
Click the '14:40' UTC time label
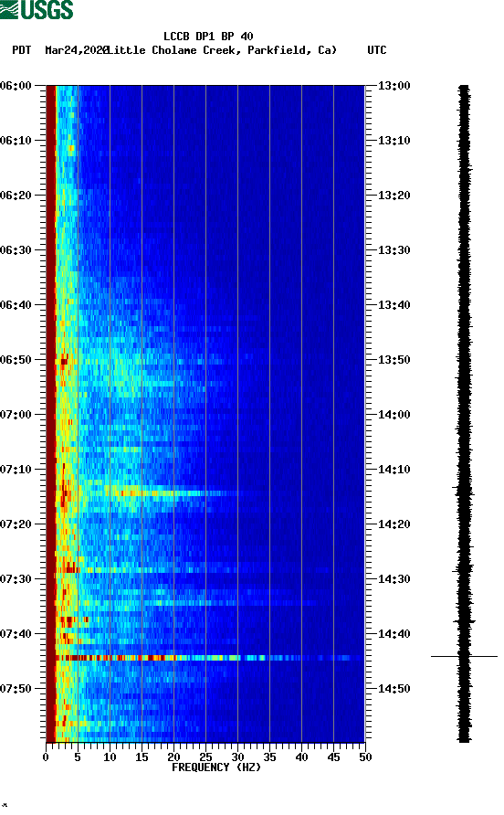[394, 634]
